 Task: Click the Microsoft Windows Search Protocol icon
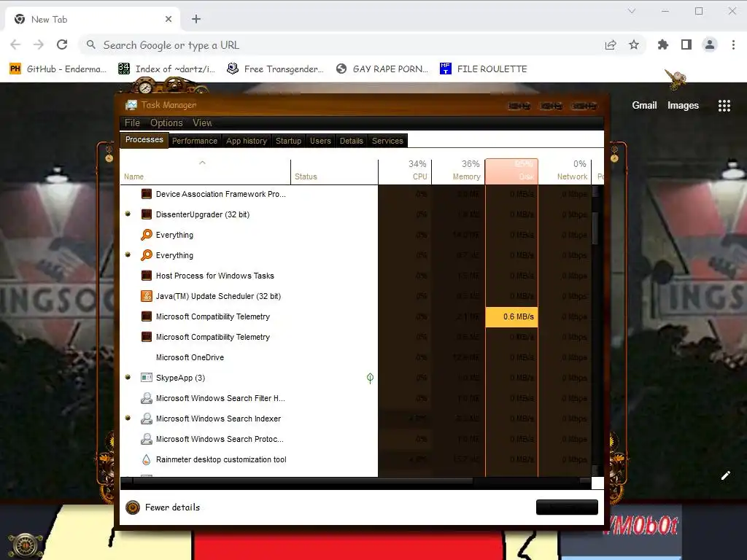tap(146, 439)
